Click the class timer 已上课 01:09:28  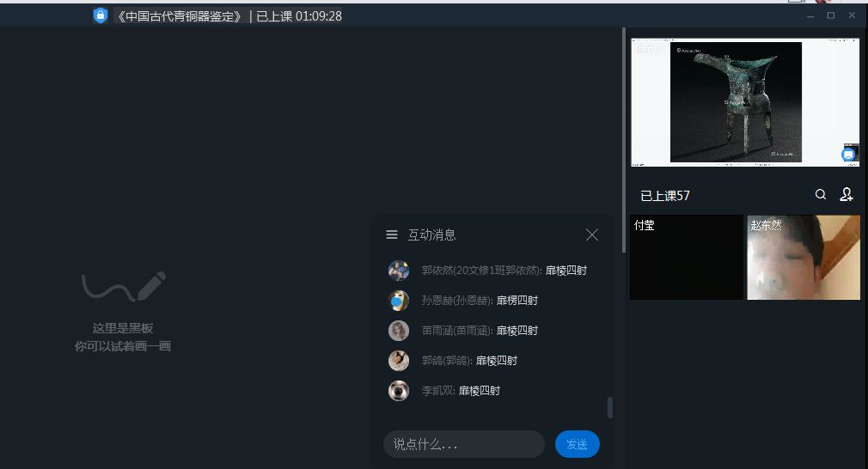[x=299, y=16]
